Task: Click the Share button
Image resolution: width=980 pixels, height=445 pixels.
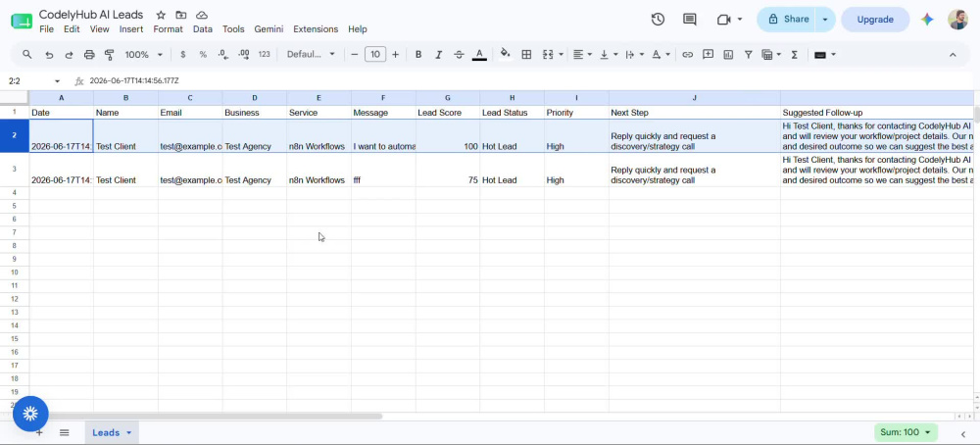Action: pyautogui.click(x=788, y=20)
